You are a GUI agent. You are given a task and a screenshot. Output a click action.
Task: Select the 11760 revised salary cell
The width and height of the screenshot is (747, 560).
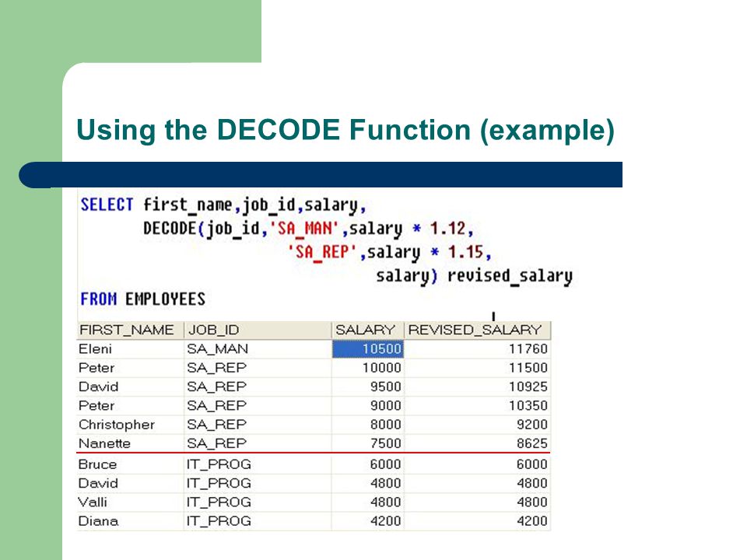[477, 349]
